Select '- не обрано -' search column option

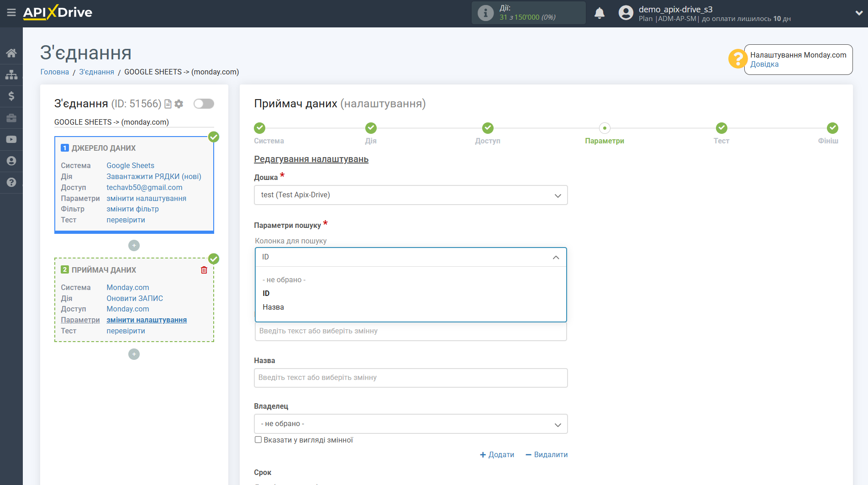pos(284,279)
